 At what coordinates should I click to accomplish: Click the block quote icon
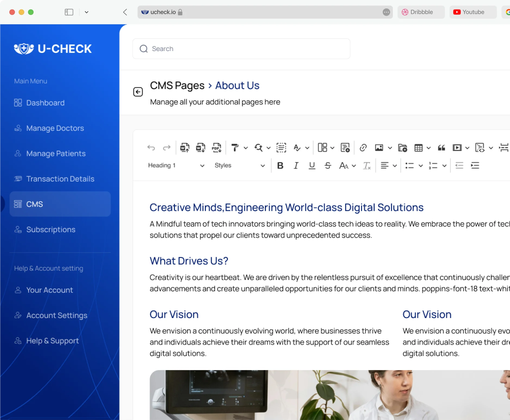(441, 148)
